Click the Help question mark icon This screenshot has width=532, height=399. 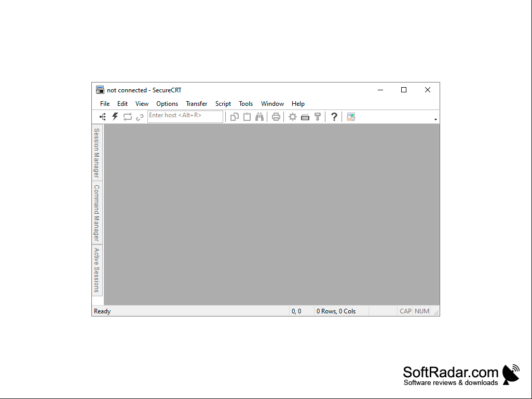point(334,117)
